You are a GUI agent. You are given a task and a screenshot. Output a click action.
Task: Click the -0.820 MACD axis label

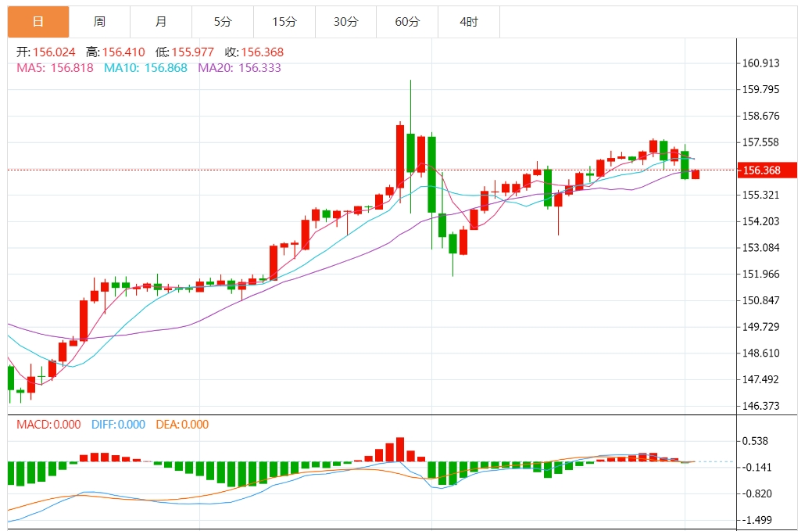point(757,493)
